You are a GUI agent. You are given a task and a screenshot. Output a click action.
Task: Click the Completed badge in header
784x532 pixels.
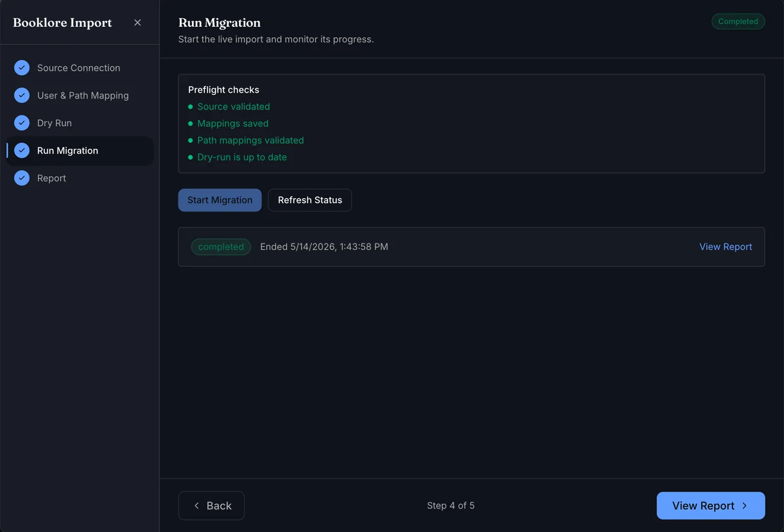click(x=738, y=22)
